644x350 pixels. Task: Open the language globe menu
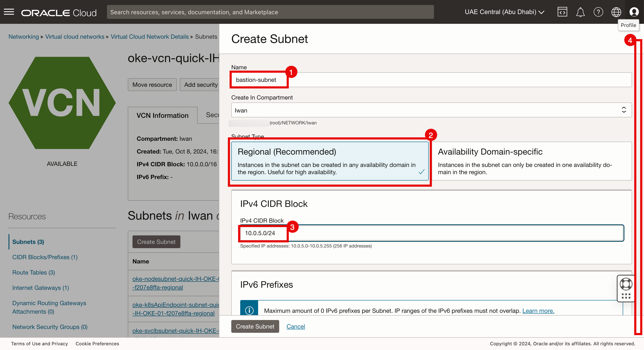[x=616, y=12]
